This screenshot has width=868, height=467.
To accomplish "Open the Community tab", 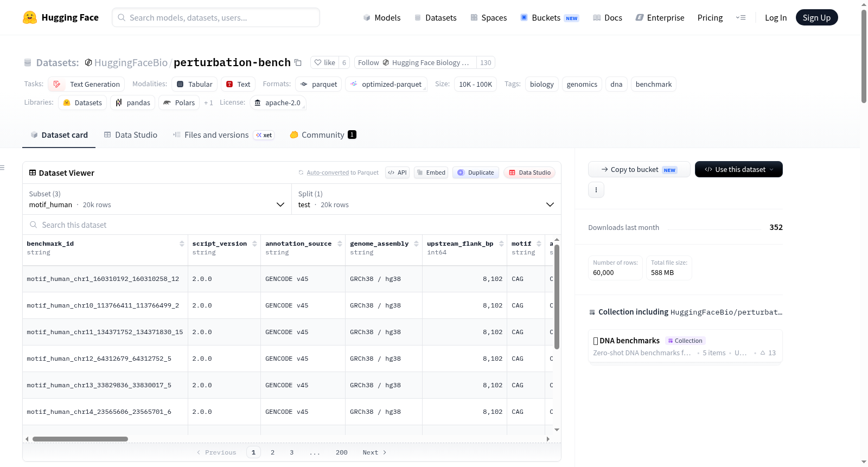I will pyautogui.click(x=323, y=135).
